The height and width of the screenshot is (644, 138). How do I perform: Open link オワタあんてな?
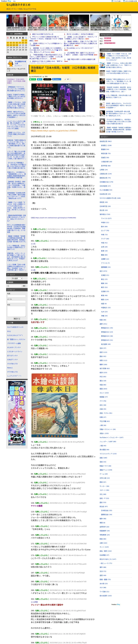pos(13,372)
